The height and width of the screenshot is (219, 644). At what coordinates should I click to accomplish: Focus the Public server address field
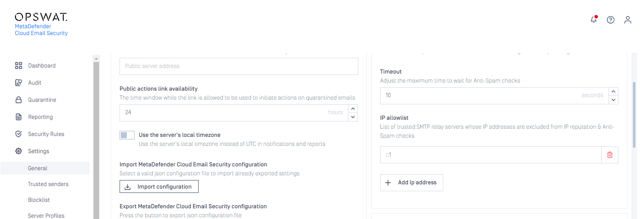(x=239, y=66)
